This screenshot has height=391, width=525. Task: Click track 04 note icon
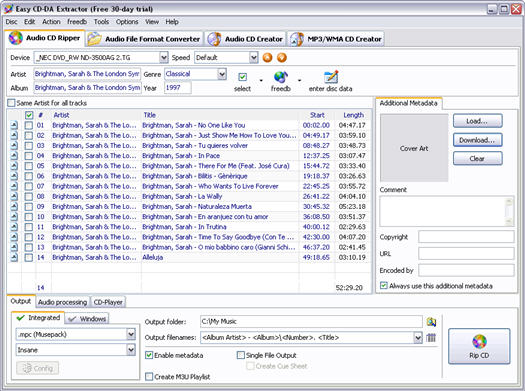click(14, 156)
